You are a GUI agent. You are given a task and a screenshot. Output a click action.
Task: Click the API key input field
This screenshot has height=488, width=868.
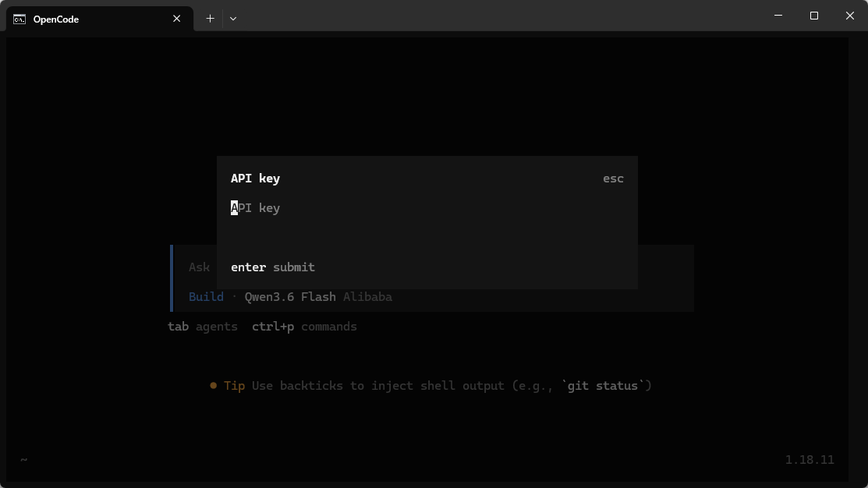427,208
